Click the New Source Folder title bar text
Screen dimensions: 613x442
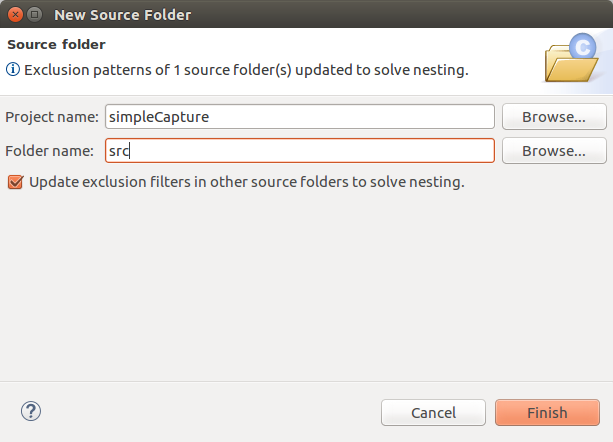point(122,15)
